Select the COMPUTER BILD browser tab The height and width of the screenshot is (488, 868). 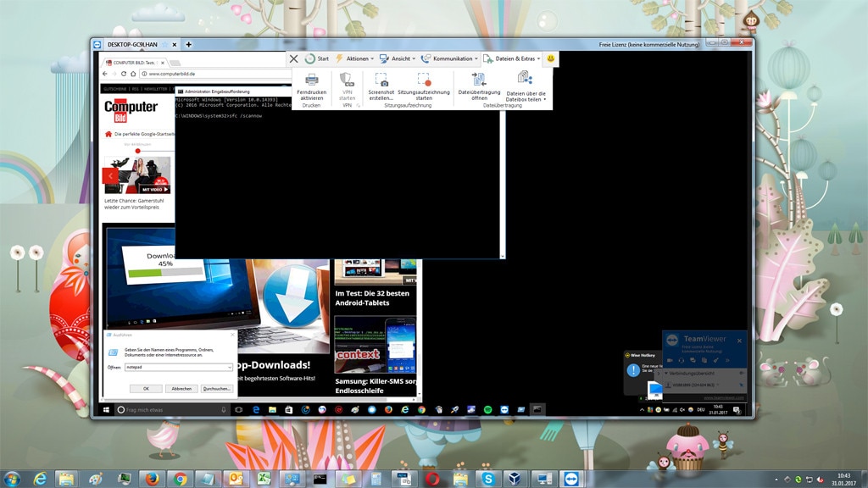135,63
